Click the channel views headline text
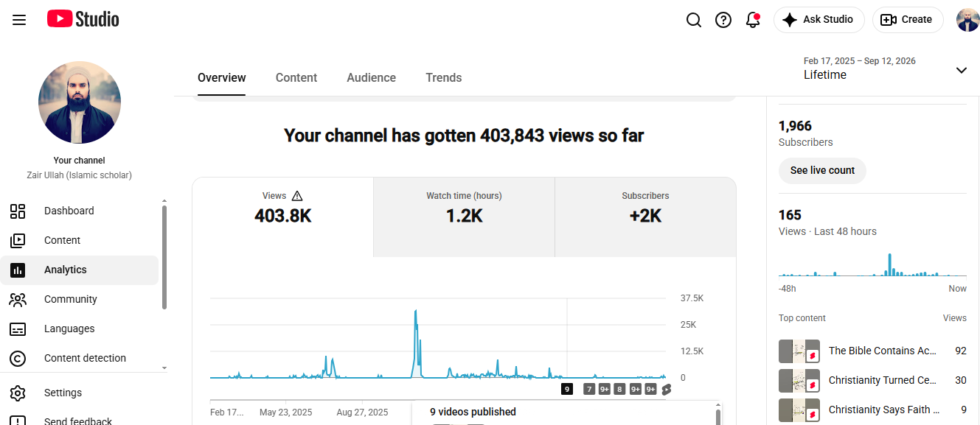This screenshot has width=980, height=425. coord(464,136)
